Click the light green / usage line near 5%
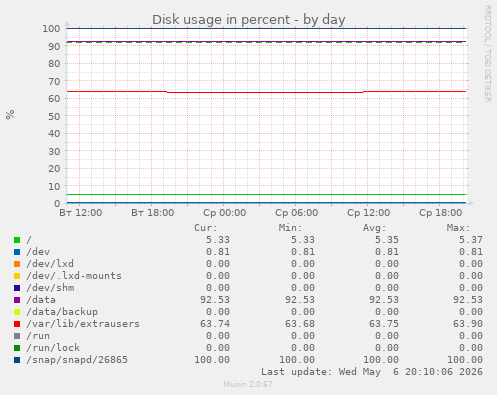The image size is (497, 395). (x=266, y=194)
